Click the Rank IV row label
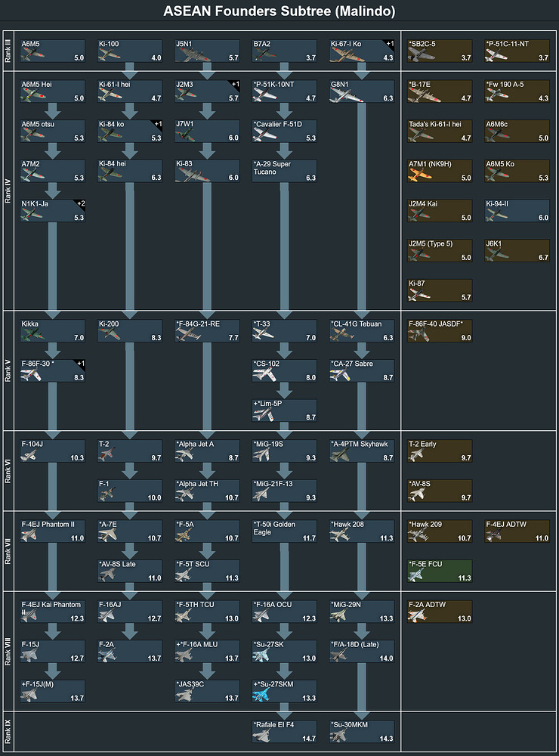Screen dimensions: 559x756 (8, 189)
